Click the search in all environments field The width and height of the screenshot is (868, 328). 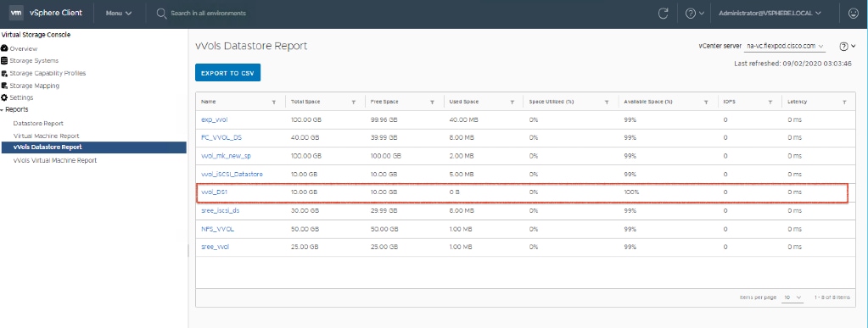pos(208,14)
